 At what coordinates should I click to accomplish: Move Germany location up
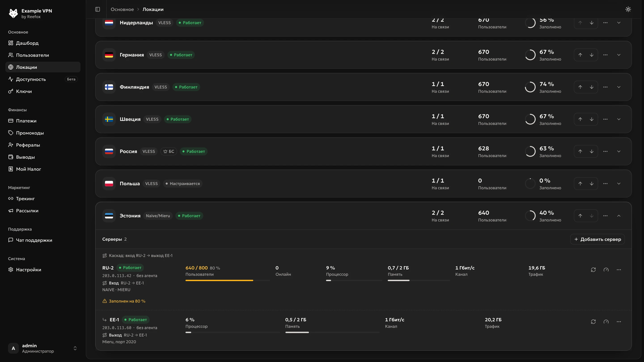(580, 55)
